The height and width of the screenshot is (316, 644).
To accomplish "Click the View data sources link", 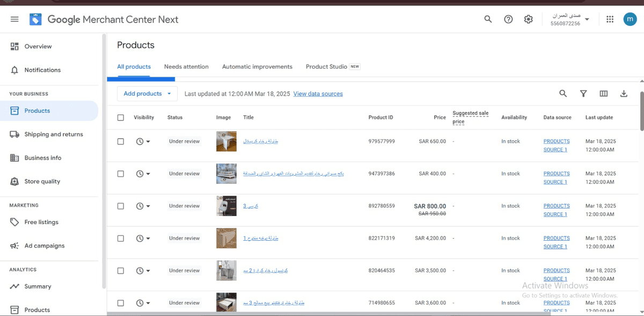I will 318,94.
